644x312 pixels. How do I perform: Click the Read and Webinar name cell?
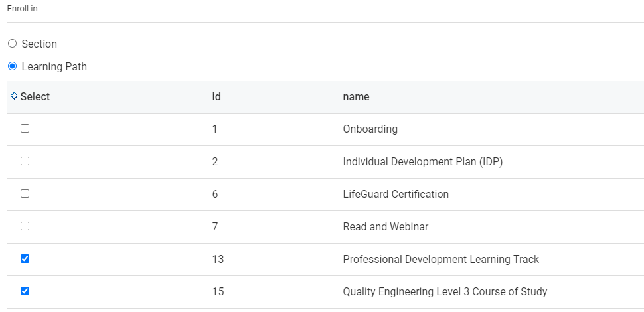click(x=385, y=227)
